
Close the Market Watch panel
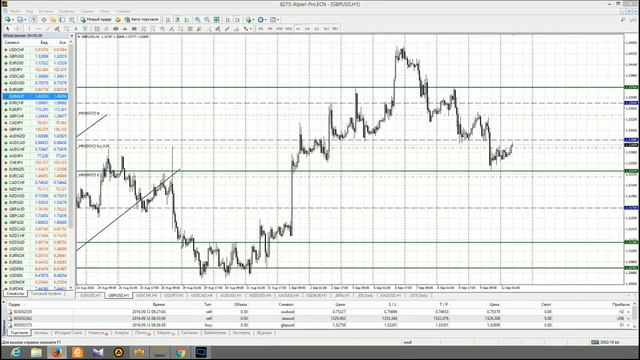click(71, 36)
